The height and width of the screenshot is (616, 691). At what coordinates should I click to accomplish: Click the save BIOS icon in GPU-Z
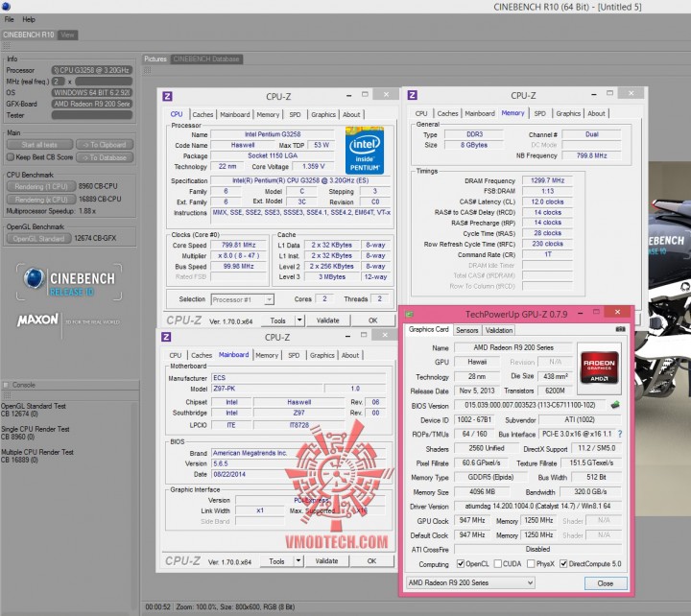click(615, 405)
